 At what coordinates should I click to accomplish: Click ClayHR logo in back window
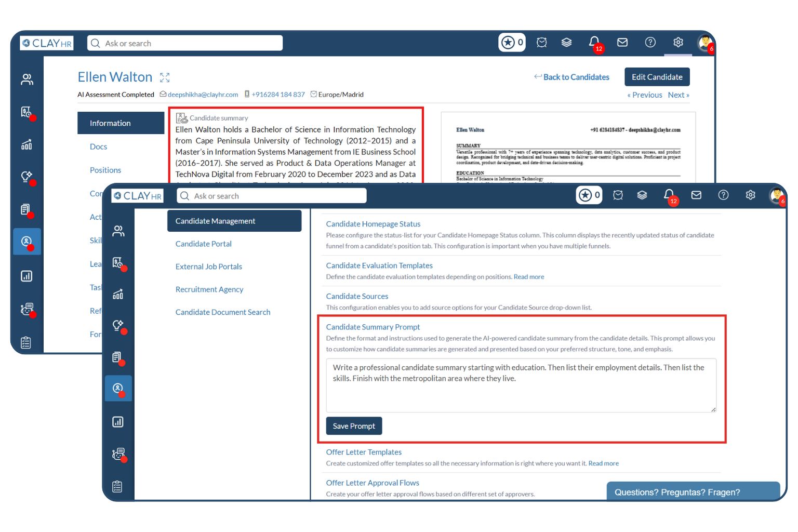click(x=47, y=43)
